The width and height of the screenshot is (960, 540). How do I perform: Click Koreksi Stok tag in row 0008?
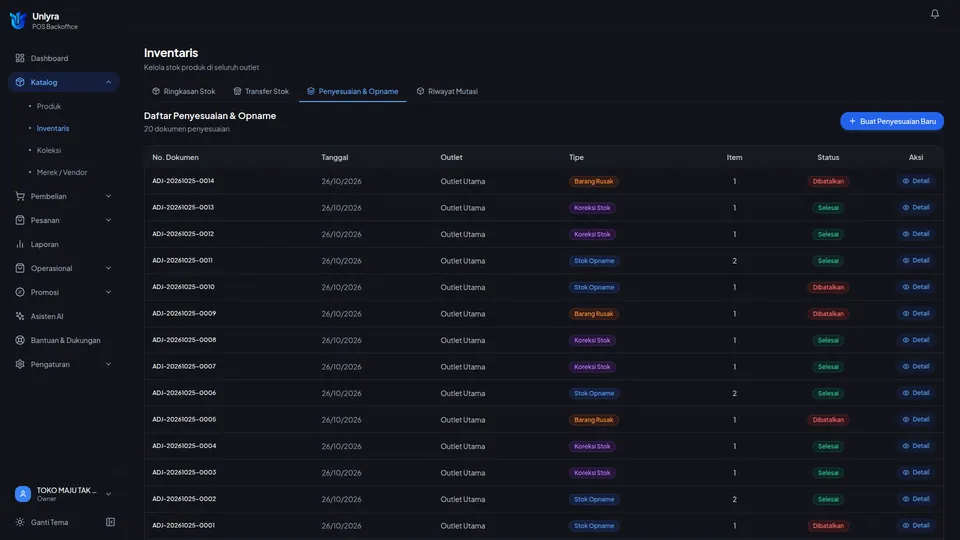(592, 340)
